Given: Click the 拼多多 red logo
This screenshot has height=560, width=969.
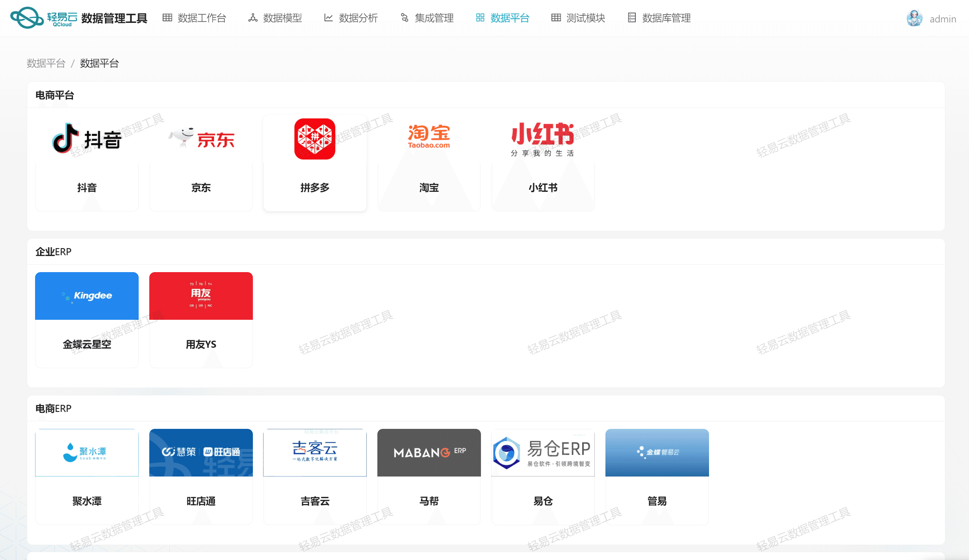Looking at the screenshot, I should 315,139.
